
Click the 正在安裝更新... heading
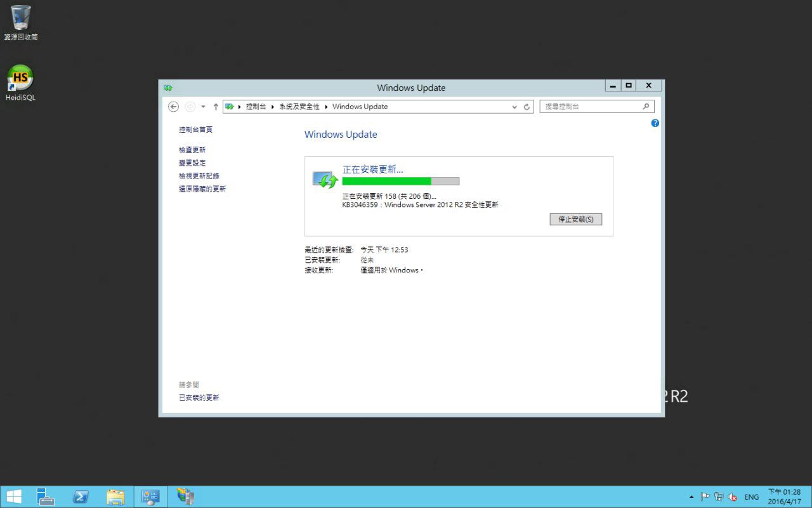click(x=373, y=170)
